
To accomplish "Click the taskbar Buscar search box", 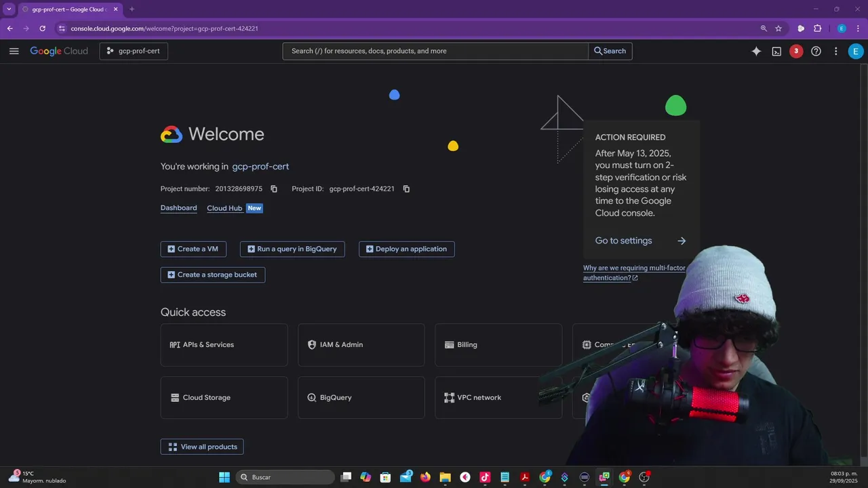I will tap(285, 477).
